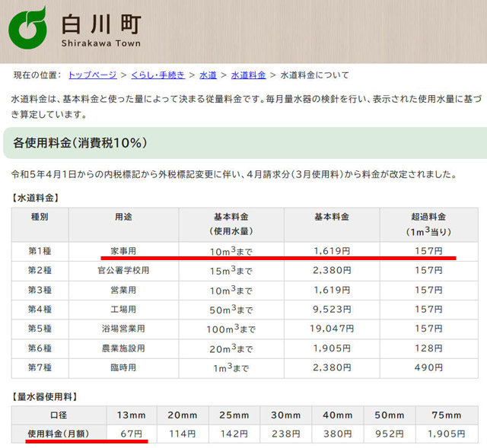Click the 13mm column header
Image resolution: width=487 pixels, height=448 pixels.
tap(132, 415)
